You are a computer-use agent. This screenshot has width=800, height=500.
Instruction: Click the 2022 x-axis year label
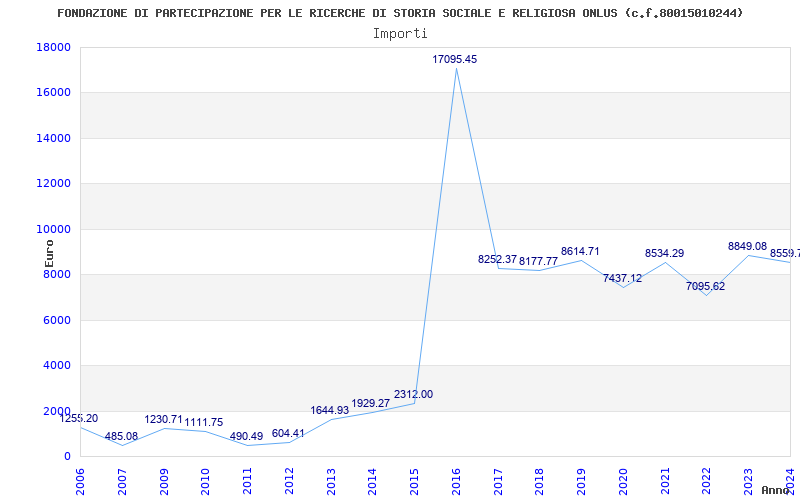pyautogui.click(x=707, y=481)
